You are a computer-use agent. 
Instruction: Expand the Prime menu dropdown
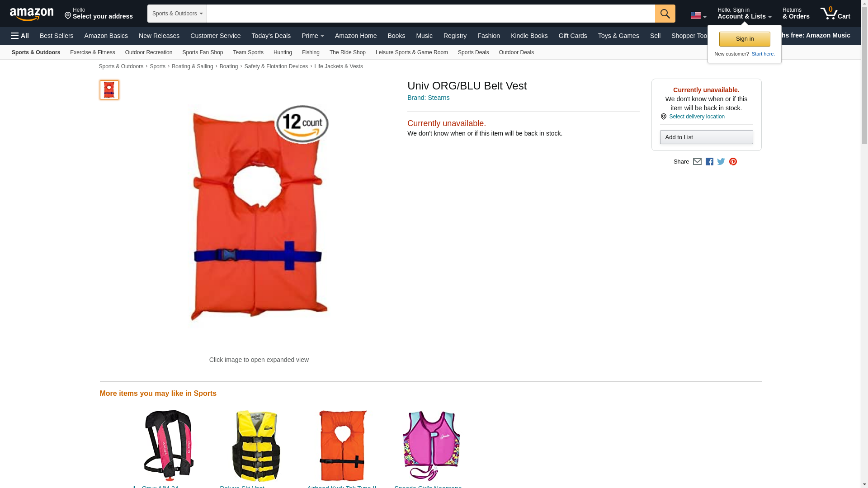(x=312, y=36)
